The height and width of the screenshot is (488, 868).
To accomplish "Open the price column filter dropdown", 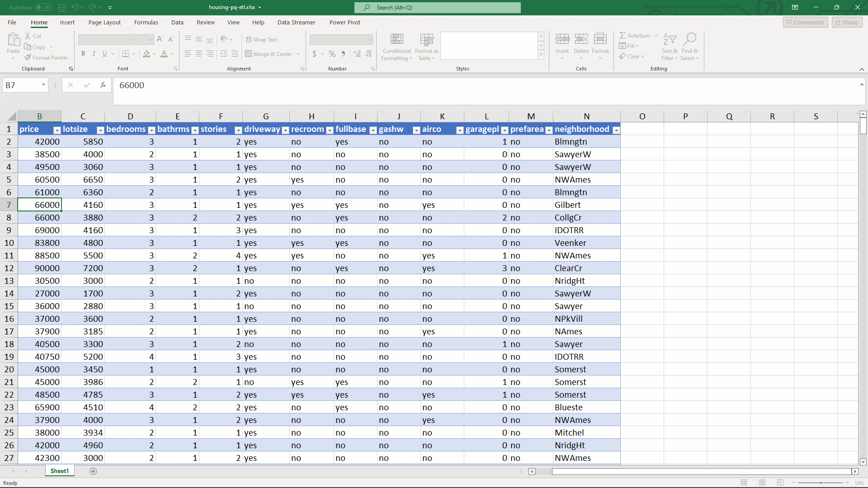I will point(57,130).
